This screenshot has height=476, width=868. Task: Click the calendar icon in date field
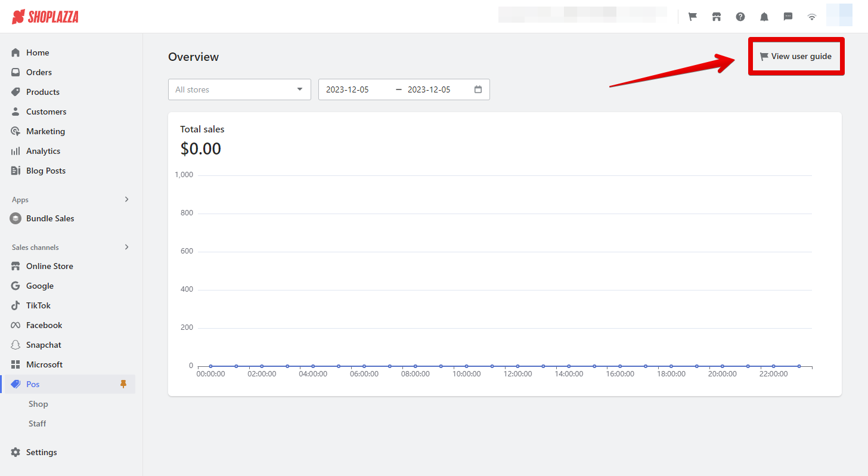(x=478, y=89)
